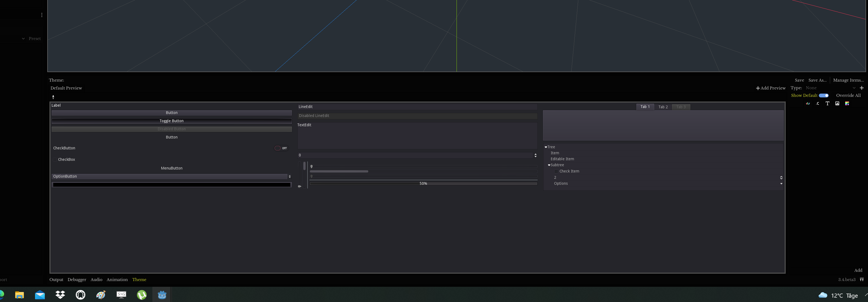This screenshot has width=868, height=302.
Task: Select the Colors data type tab icon
Action: click(x=808, y=103)
